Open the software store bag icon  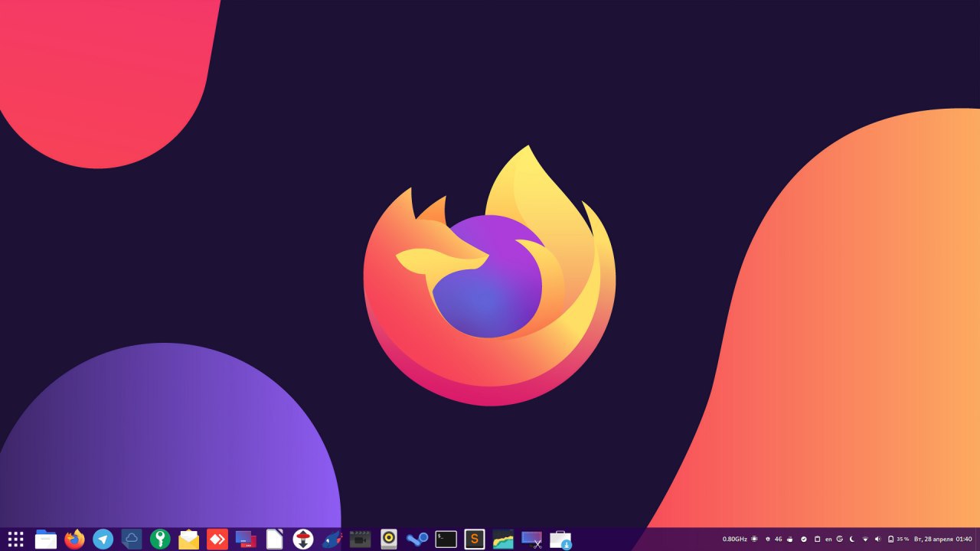560,539
